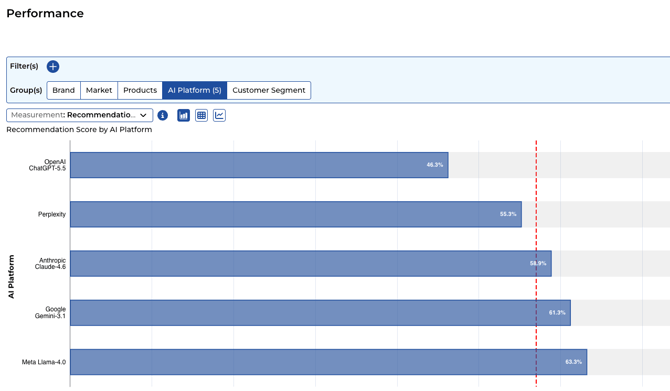This screenshot has width=670, height=391.
Task: Select the Meta Llama-4.0 bar
Action: [329, 362]
